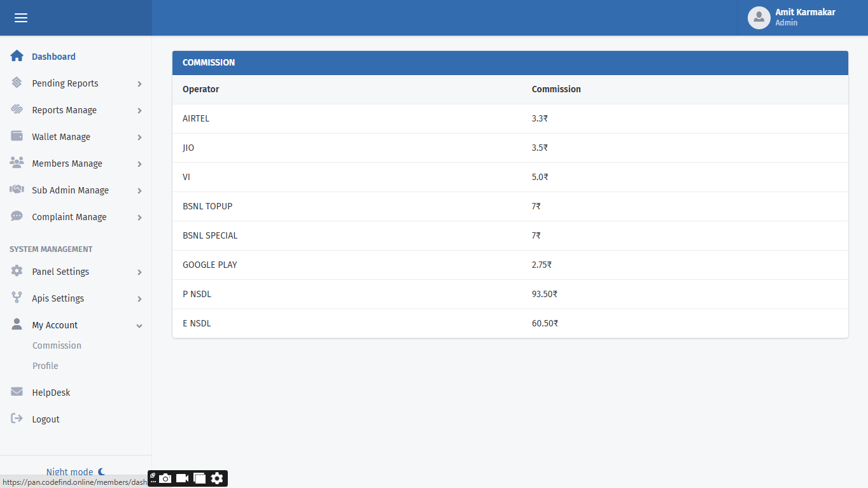Viewport: 868px width, 488px height.
Task: Toggle Night mode
Action: pyautogui.click(x=76, y=472)
